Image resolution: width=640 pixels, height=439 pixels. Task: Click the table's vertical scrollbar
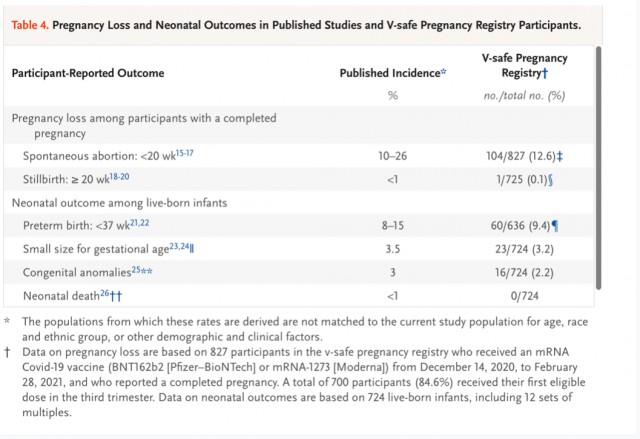point(598,168)
